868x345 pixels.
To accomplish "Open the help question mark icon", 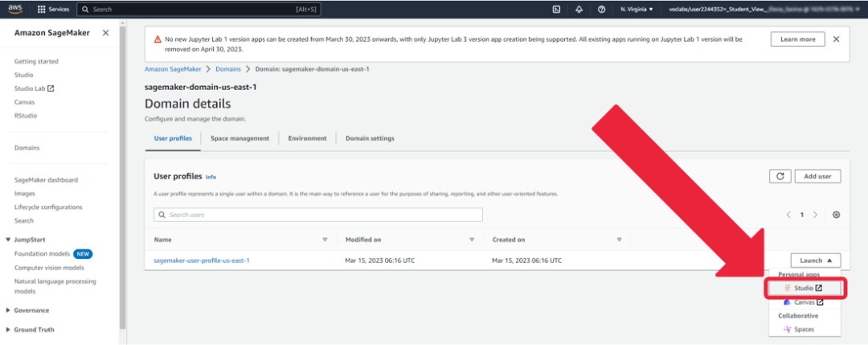I will [602, 10].
